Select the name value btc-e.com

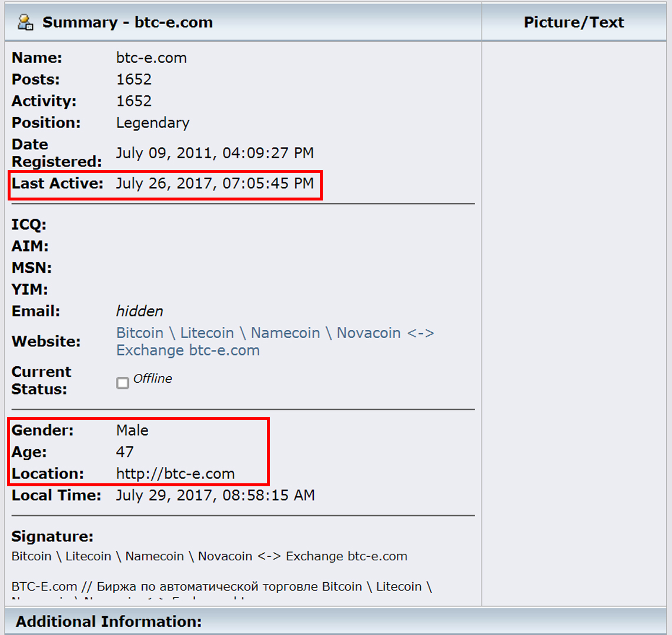pyautogui.click(x=151, y=58)
